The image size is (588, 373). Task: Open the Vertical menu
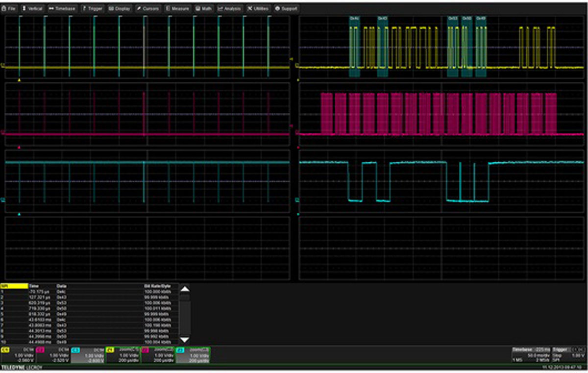pyautogui.click(x=33, y=8)
